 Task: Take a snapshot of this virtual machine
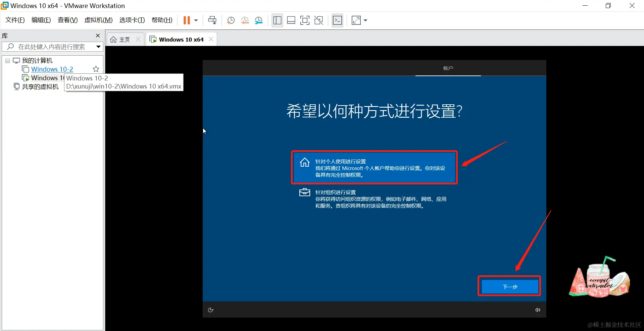pyautogui.click(x=231, y=20)
